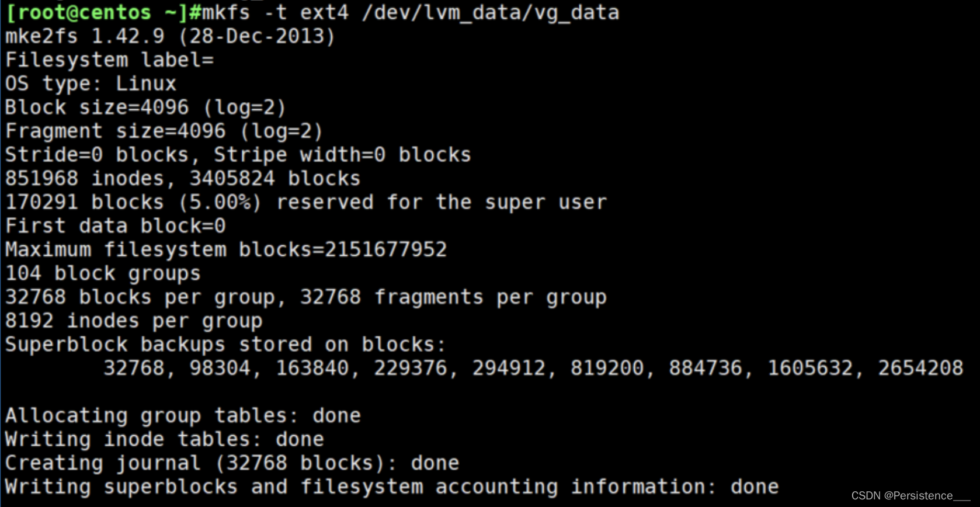Click the 'Filesystem label=' line
The height and width of the screenshot is (507, 980).
[x=109, y=60]
